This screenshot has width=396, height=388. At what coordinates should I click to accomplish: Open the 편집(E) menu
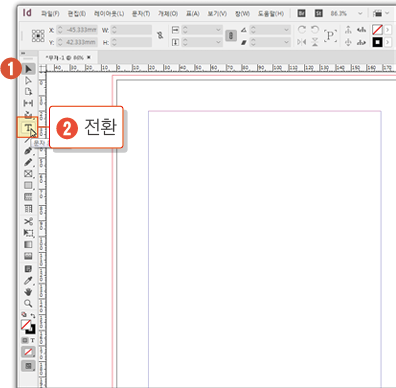pyautogui.click(x=77, y=14)
